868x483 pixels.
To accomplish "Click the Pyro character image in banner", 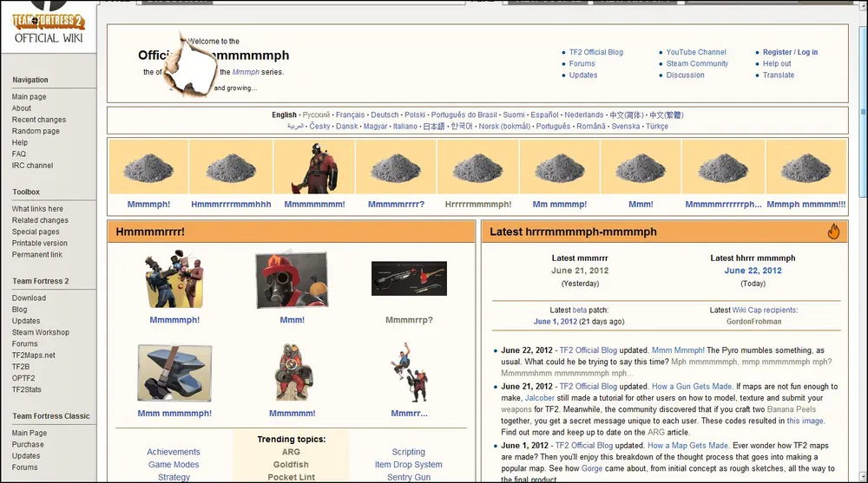I will pyautogui.click(x=312, y=167).
